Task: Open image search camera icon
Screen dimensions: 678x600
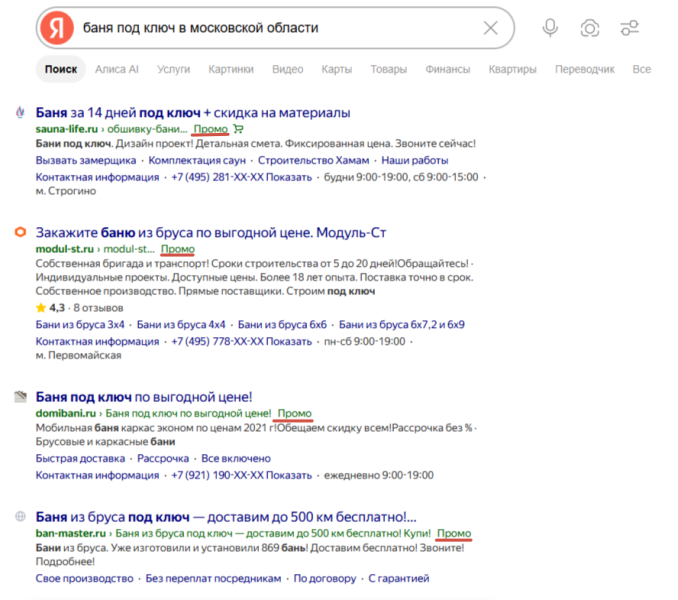Action: 590,28
